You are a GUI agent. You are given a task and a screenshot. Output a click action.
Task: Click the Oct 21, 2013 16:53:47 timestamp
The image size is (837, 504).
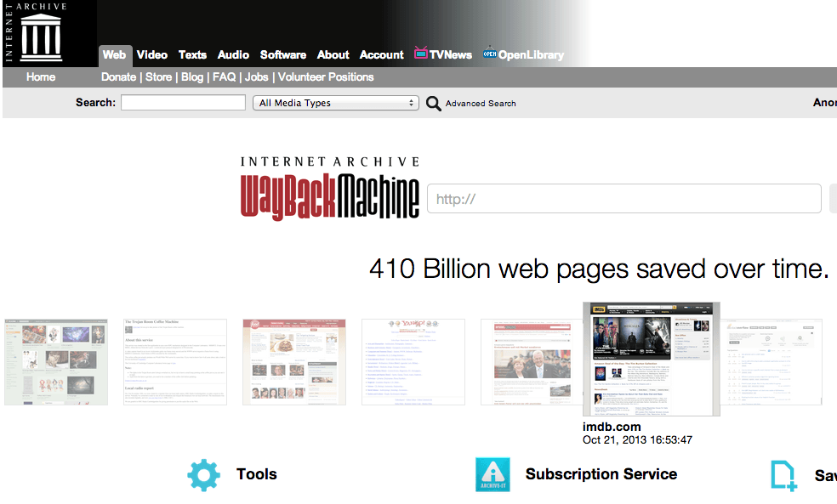[637, 440]
